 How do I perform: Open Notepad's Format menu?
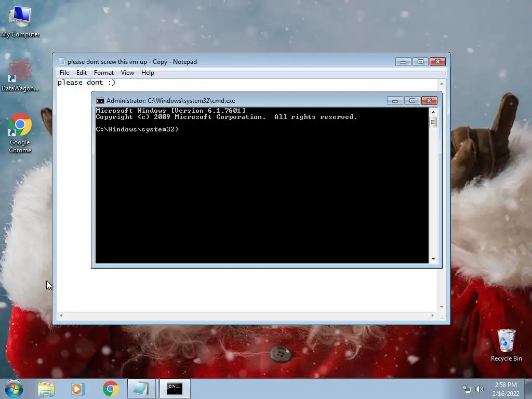(104, 73)
